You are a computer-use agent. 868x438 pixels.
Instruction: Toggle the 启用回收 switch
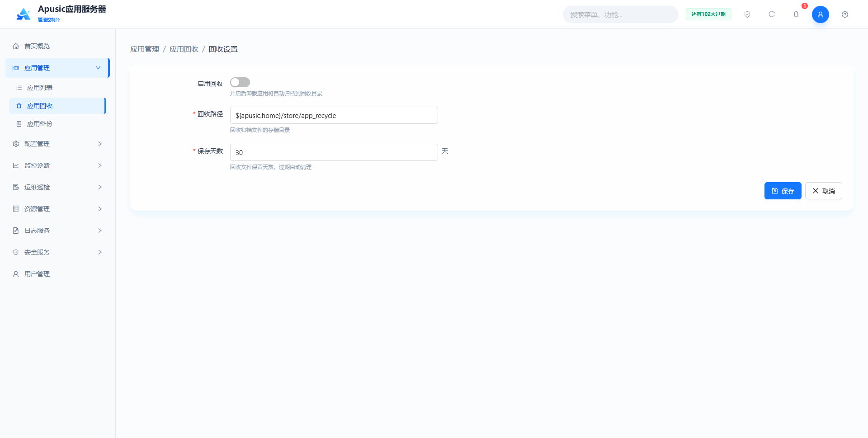point(240,82)
